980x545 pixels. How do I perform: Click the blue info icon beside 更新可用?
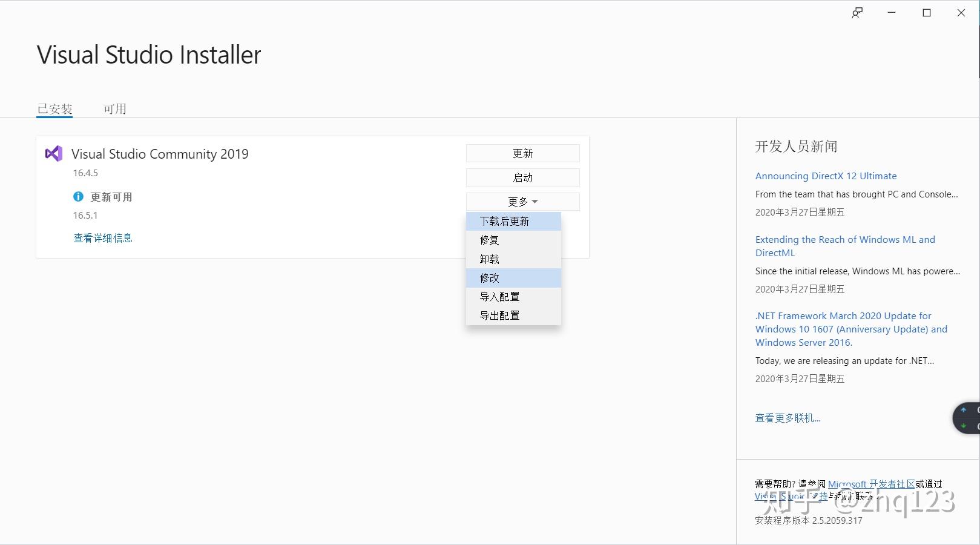77,196
